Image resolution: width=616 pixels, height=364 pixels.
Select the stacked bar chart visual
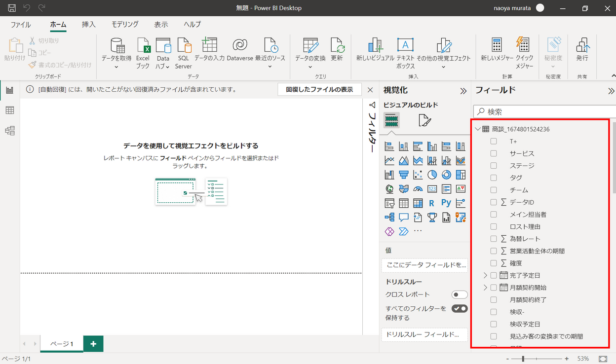(x=389, y=146)
